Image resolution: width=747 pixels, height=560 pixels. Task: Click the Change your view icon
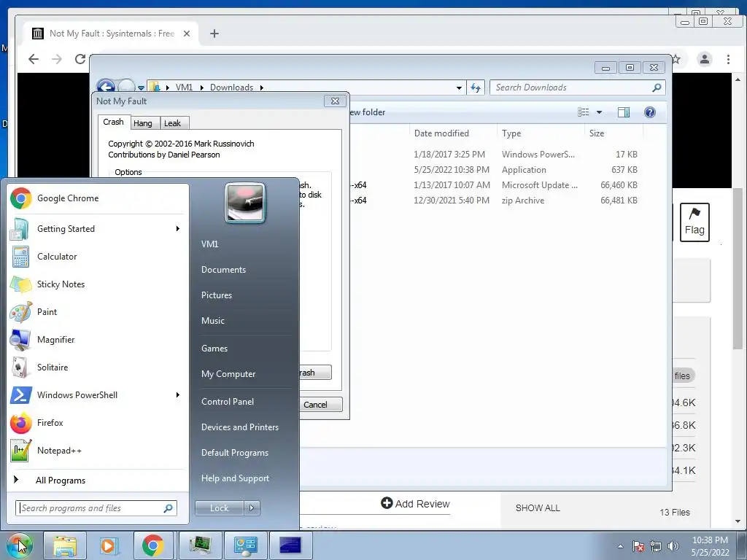tap(584, 112)
